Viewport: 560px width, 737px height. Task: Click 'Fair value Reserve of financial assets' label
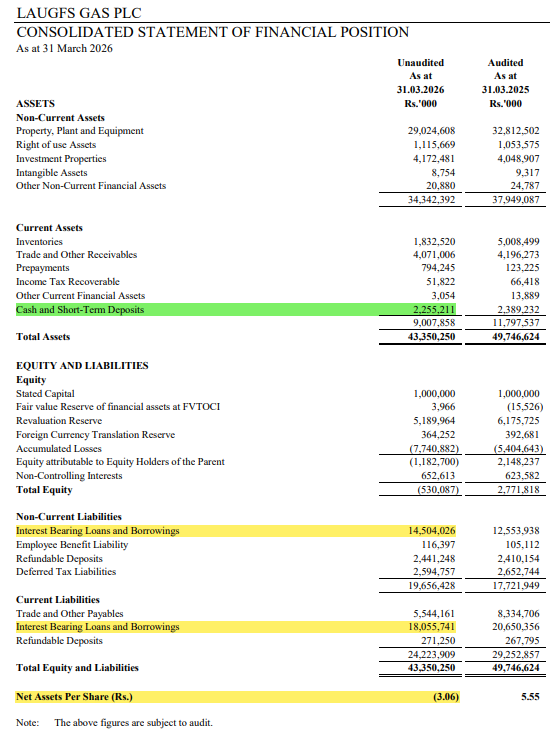click(x=118, y=407)
